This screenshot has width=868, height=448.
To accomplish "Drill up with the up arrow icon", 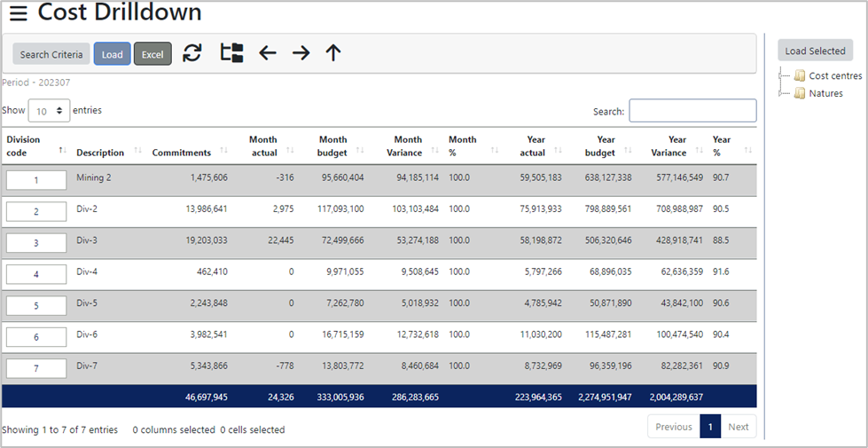I will coord(333,53).
